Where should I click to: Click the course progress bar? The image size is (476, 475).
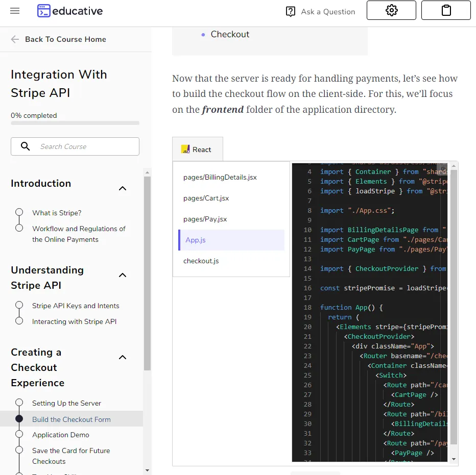(75, 123)
